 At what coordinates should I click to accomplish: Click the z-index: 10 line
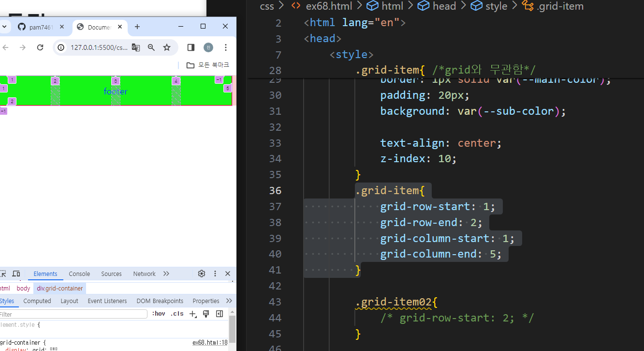tap(418, 158)
